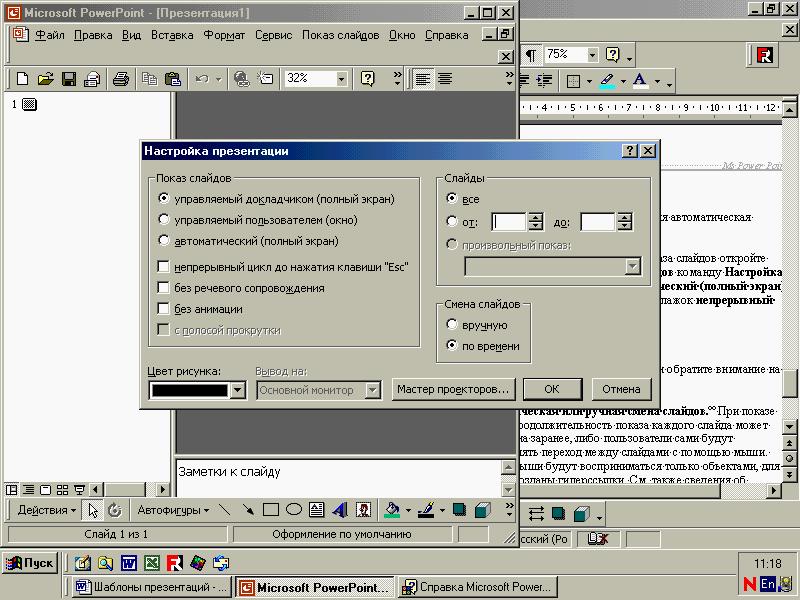
Task: Click the highlighter icon in Word toolbar
Action: [607, 81]
